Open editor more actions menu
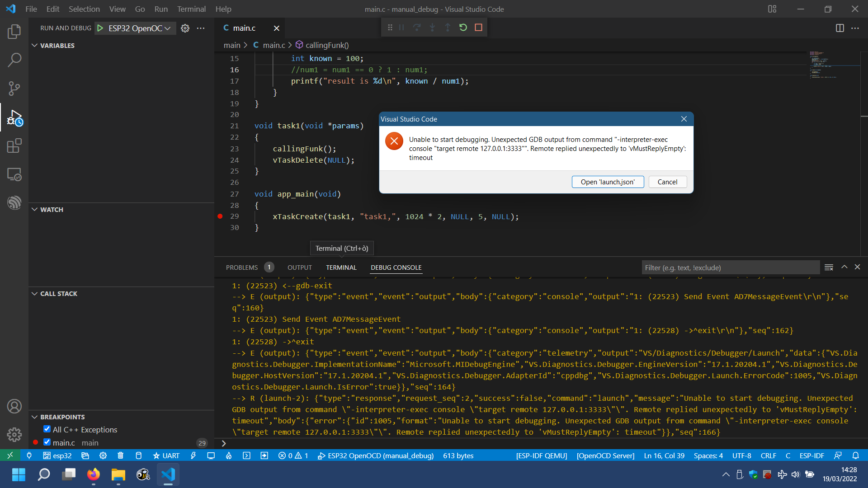The width and height of the screenshot is (868, 488). [855, 28]
